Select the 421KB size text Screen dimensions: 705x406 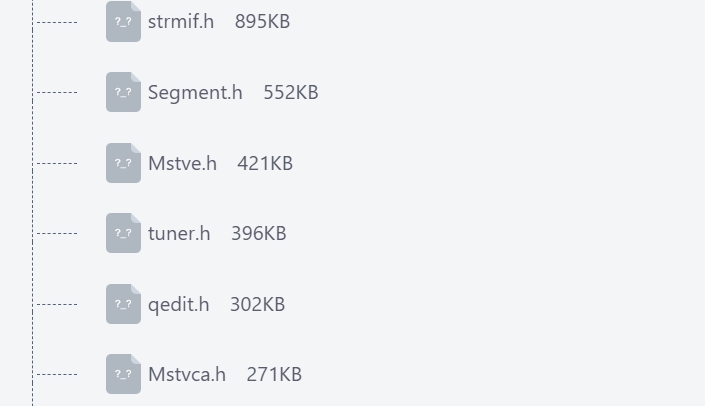[265, 163]
